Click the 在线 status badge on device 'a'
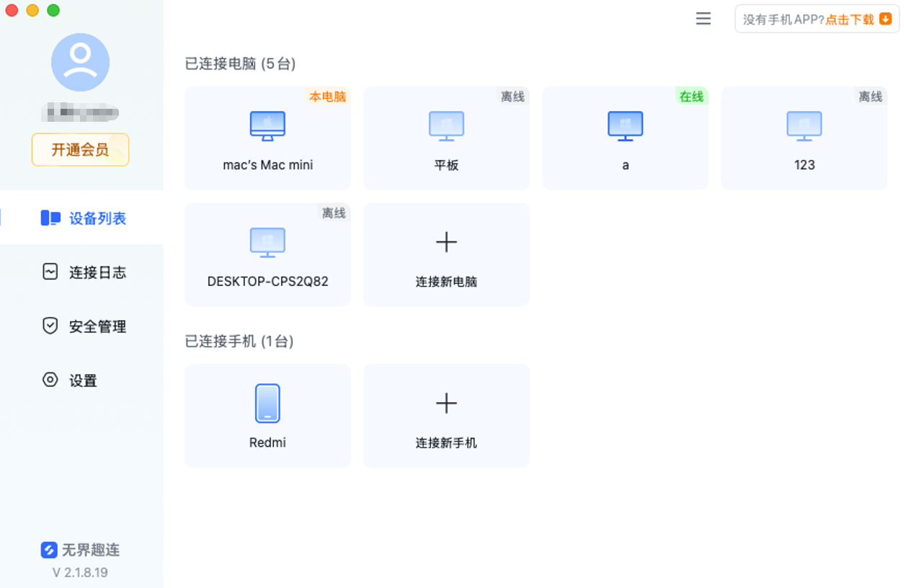The height and width of the screenshot is (588, 904). click(691, 97)
